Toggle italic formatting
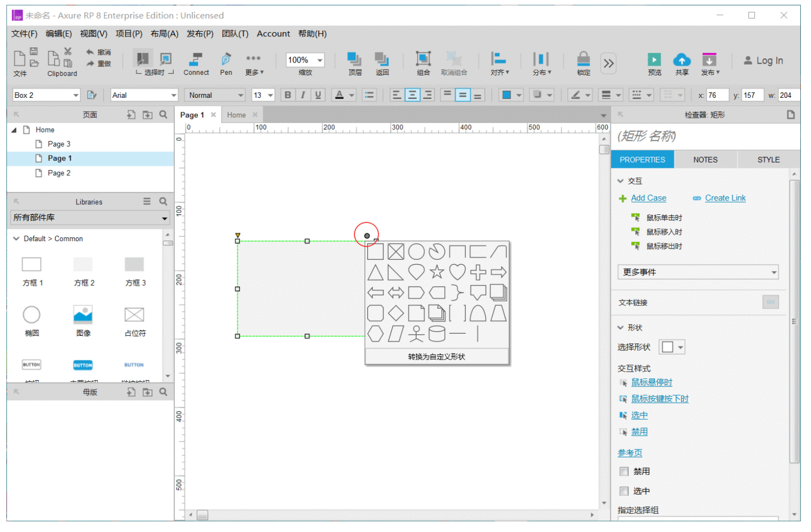 (x=303, y=95)
